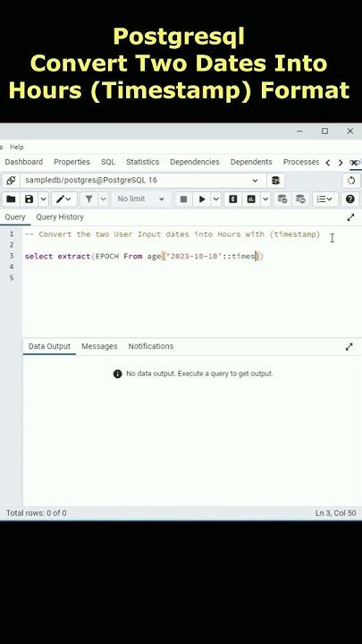
Task: Close the current query tool tab
Action: tap(354, 163)
